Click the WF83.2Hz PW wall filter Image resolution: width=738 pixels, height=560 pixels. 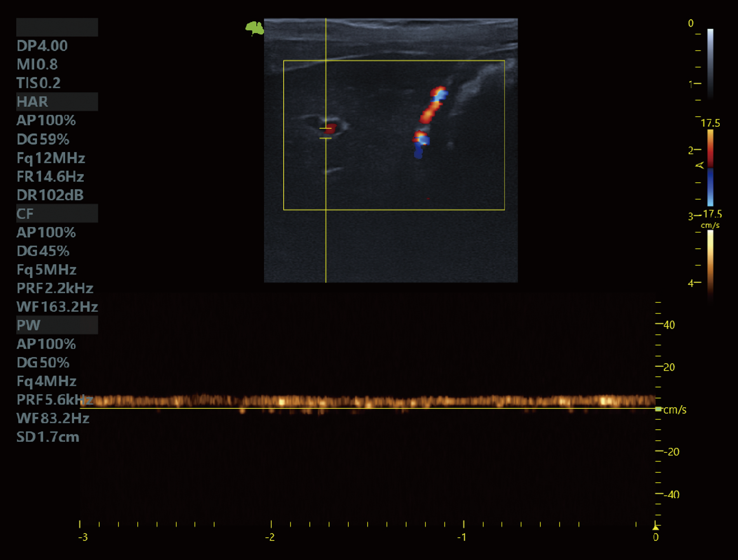click(53, 418)
